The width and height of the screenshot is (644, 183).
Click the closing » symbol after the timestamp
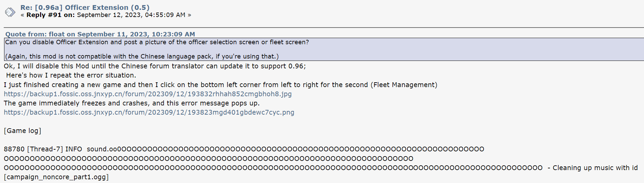[189, 15]
